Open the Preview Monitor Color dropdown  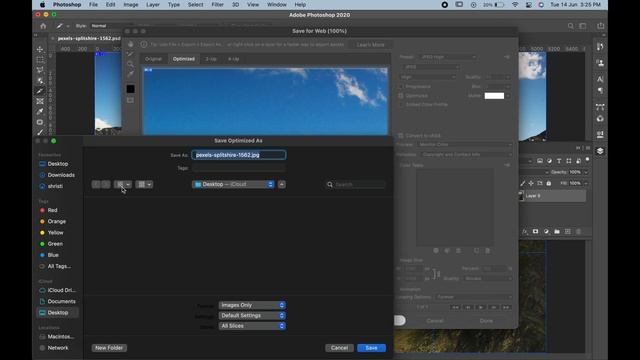464,144
